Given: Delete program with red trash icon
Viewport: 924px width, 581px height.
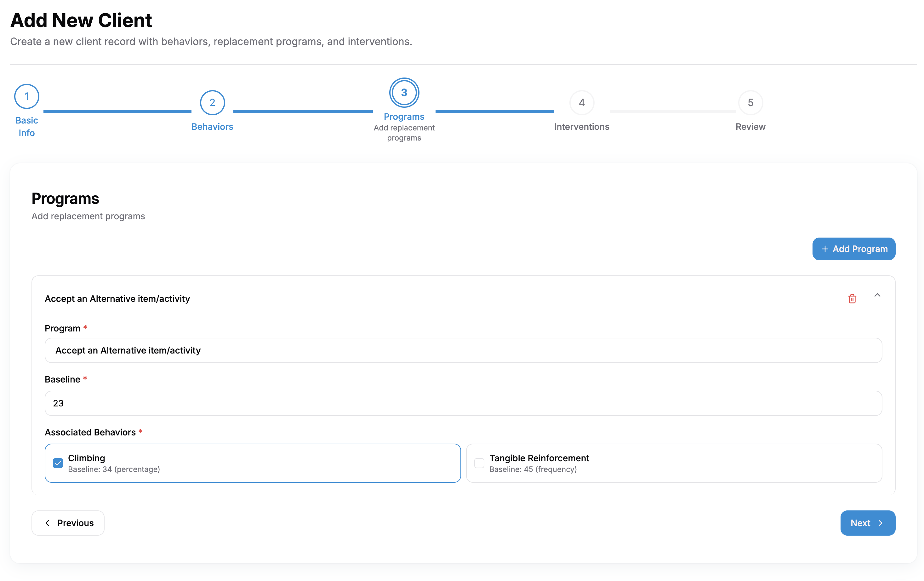Looking at the screenshot, I should click(852, 299).
